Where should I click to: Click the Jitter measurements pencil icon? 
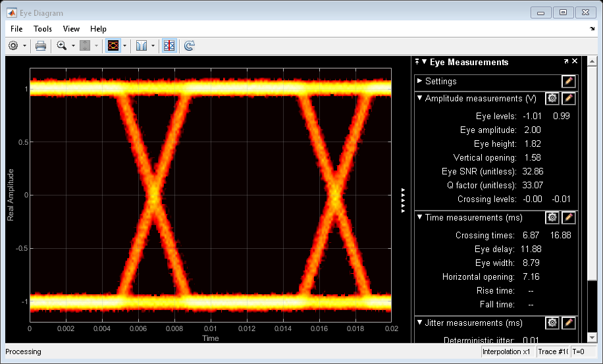click(x=569, y=323)
